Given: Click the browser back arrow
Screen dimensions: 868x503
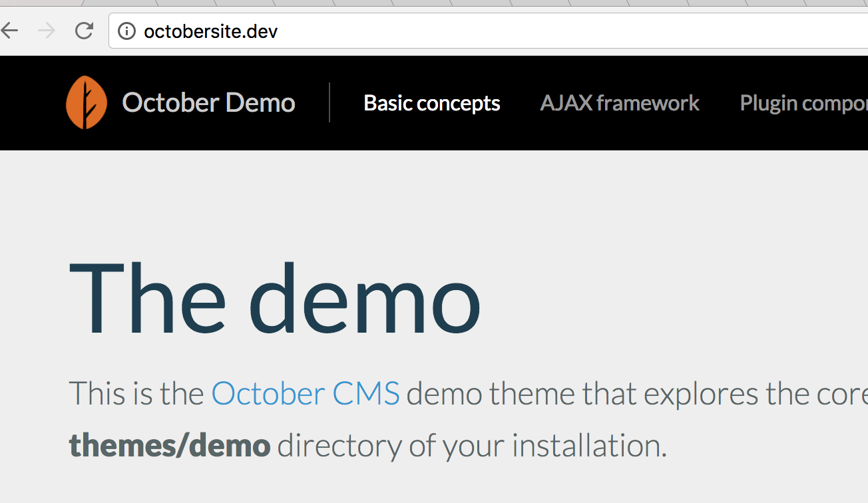Looking at the screenshot, I should pos(9,31).
